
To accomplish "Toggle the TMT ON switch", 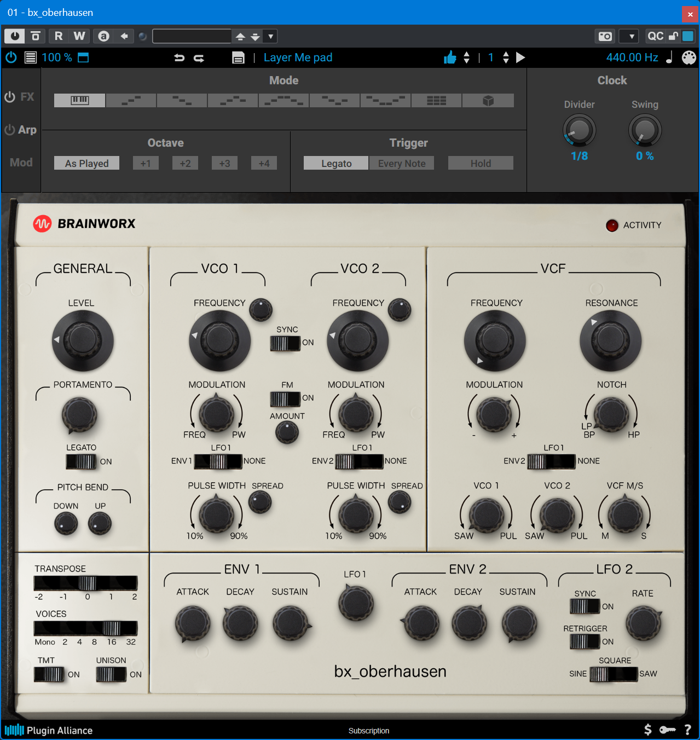I will point(49,674).
